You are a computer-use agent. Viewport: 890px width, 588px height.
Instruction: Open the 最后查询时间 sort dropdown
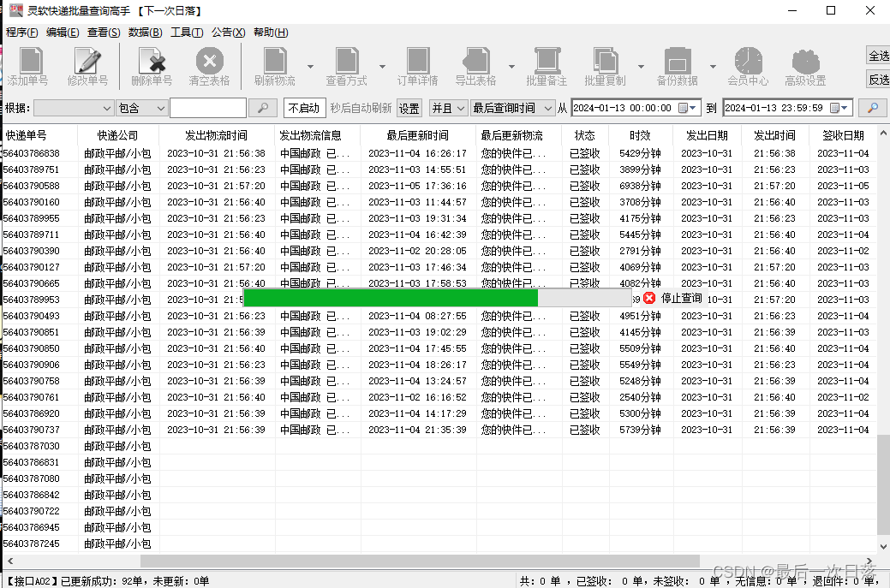[511, 108]
